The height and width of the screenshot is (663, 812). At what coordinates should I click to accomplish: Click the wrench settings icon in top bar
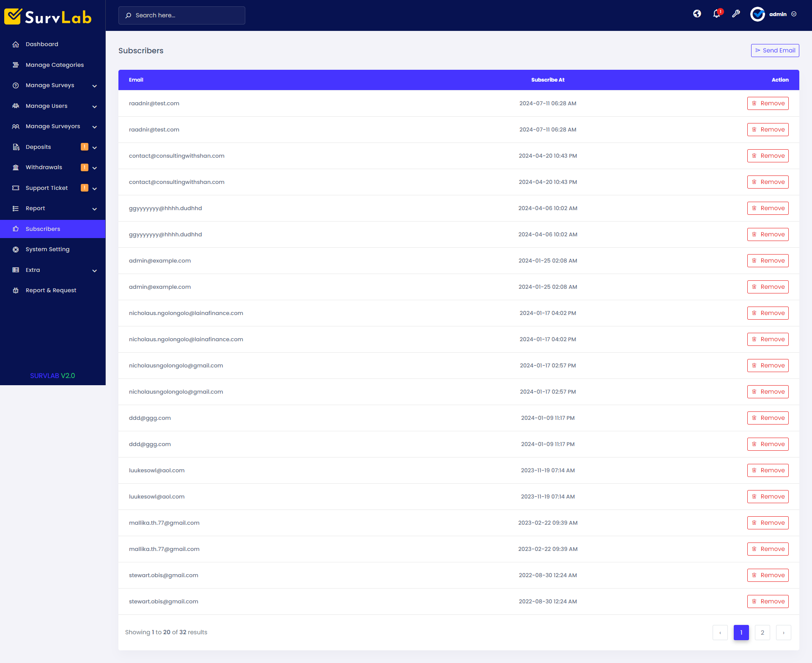[x=736, y=14]
